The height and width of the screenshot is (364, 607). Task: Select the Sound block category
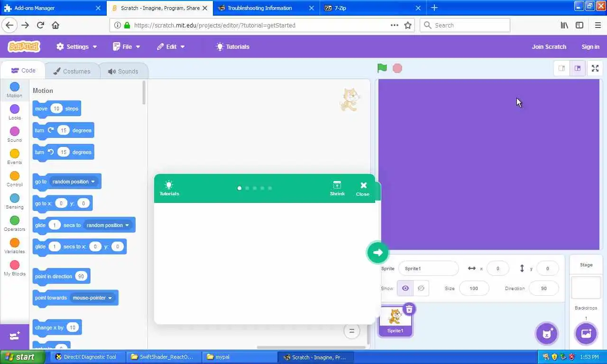[14, 135]
